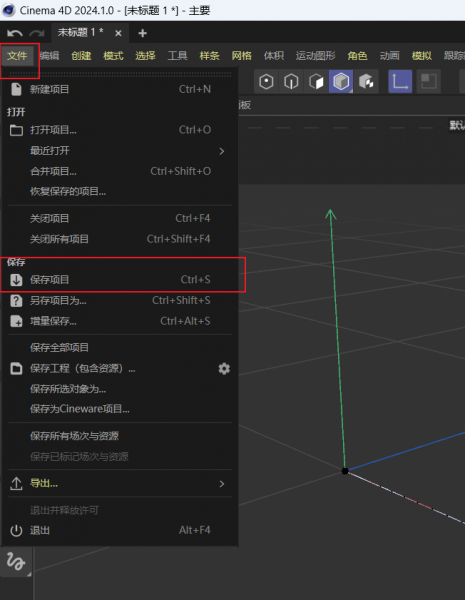The width and height of the screenshot is (465, 600).
Task: Choose 增量保存... menu entry
Action: coord(120,321)
